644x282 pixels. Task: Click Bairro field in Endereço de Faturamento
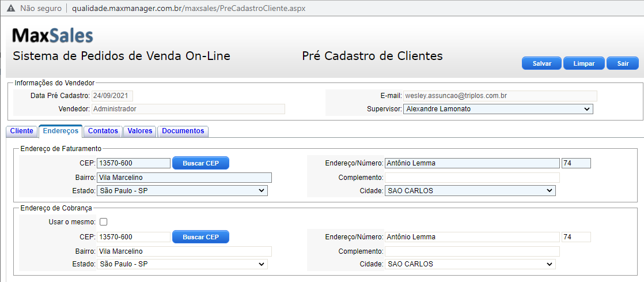[x=184, y=178]
